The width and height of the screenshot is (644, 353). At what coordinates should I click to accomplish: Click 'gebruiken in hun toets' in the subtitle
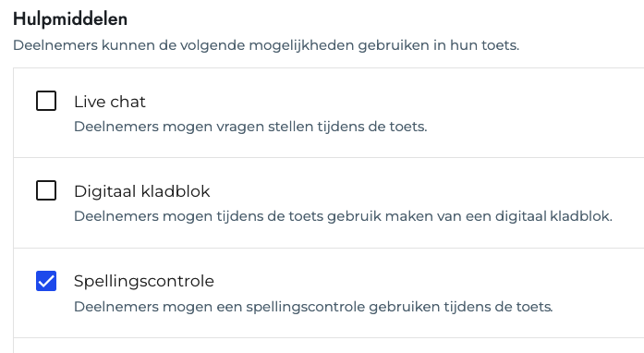438,45
